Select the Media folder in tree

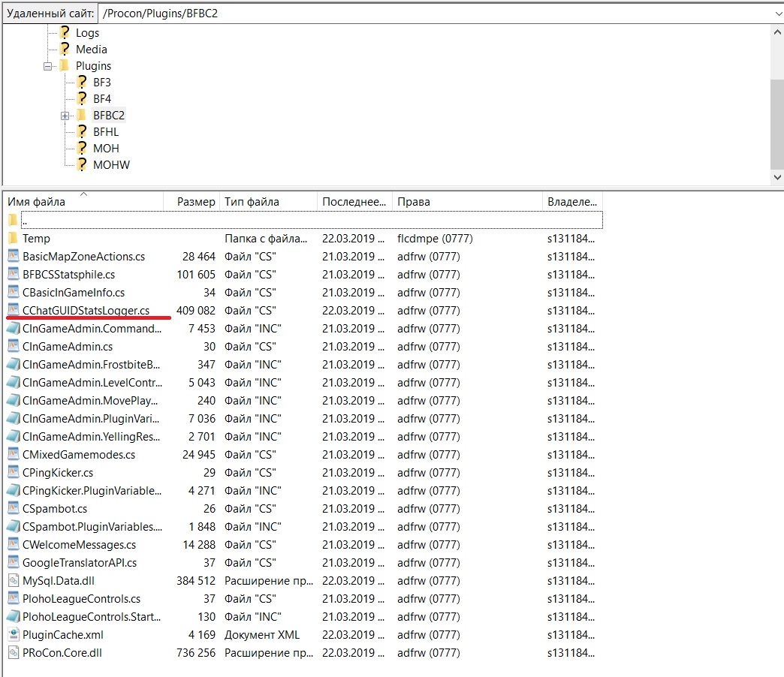pyautogui.click(x=92, y=50)
